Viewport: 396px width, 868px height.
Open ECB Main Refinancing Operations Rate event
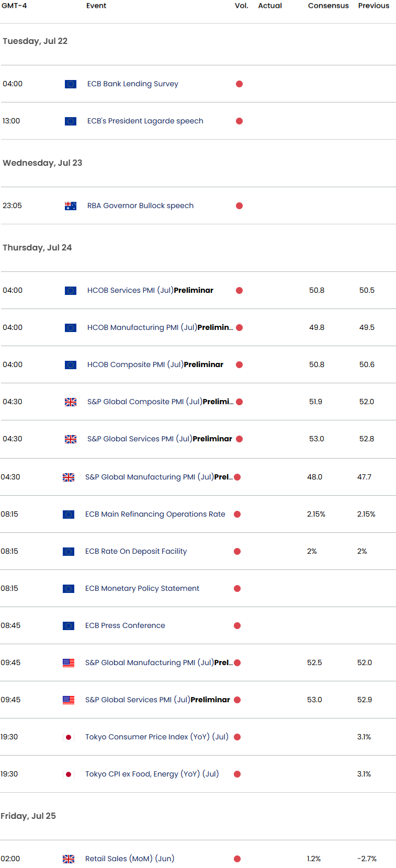click(x=155, y=515)
